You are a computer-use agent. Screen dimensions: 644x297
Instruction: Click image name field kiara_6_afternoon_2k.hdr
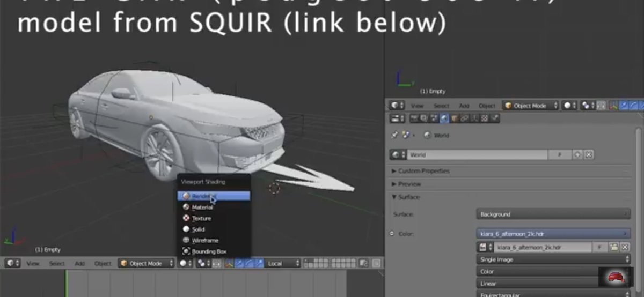click(543, 247)
